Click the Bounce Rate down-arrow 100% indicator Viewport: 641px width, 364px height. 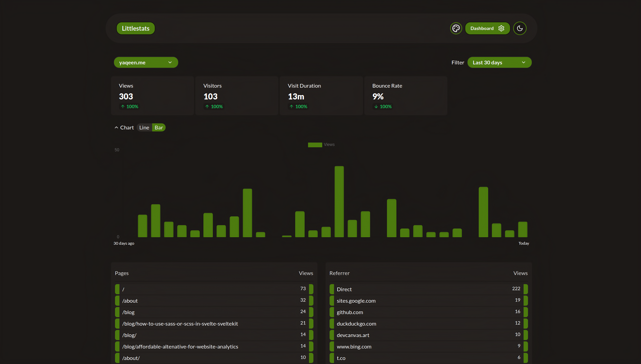(383, 107)
